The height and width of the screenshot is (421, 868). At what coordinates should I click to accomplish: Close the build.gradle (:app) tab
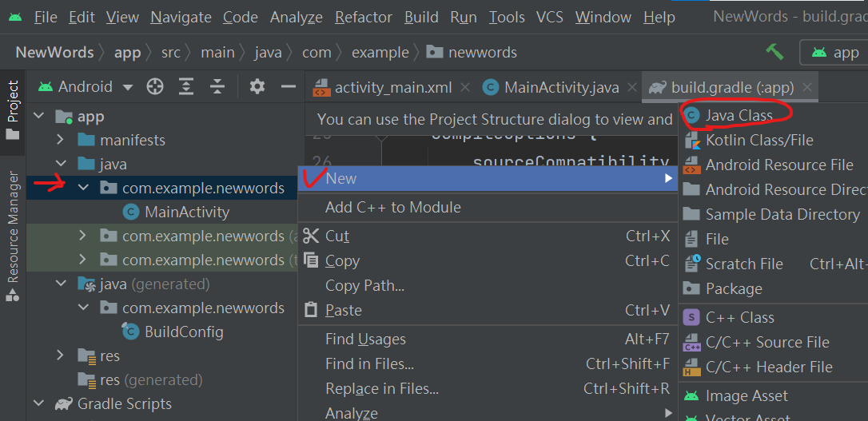807,87
